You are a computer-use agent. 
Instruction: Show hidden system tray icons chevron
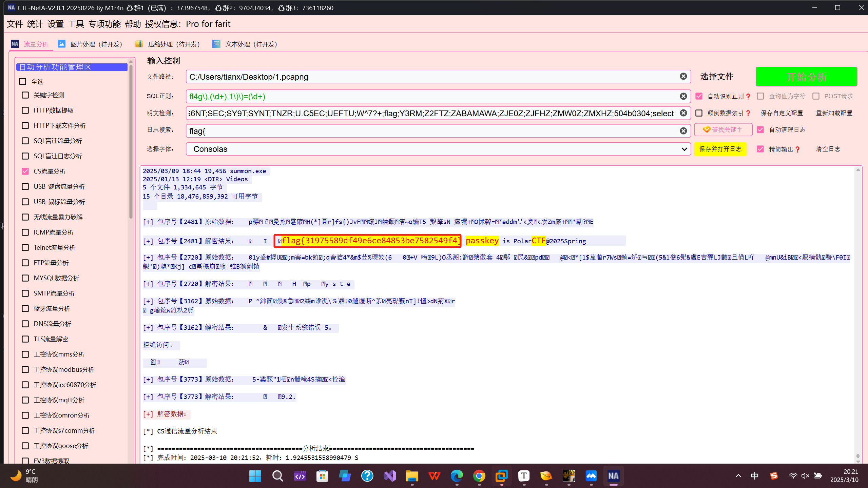(738, 476)
